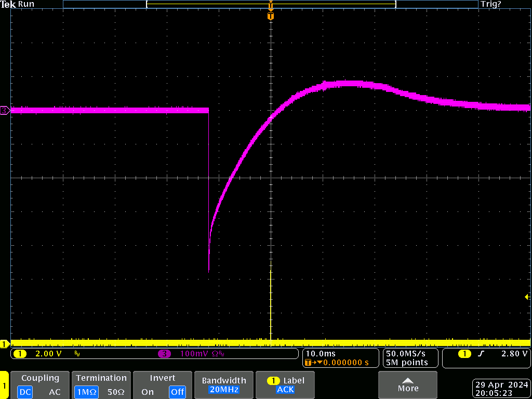The height and width of the screenshot is (399, 532).
Task: Select the channel 3 ground reference marker
Action: (4, 110)
